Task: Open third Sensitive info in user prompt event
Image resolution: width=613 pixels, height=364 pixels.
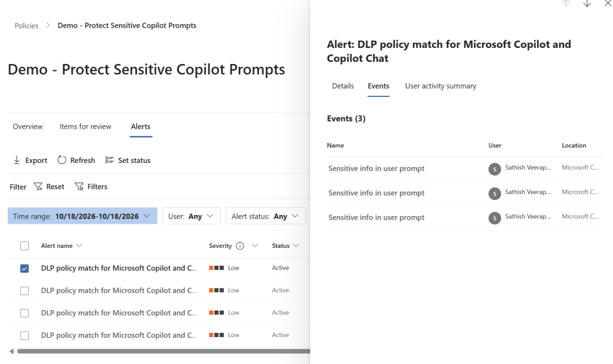Action: 376,217
